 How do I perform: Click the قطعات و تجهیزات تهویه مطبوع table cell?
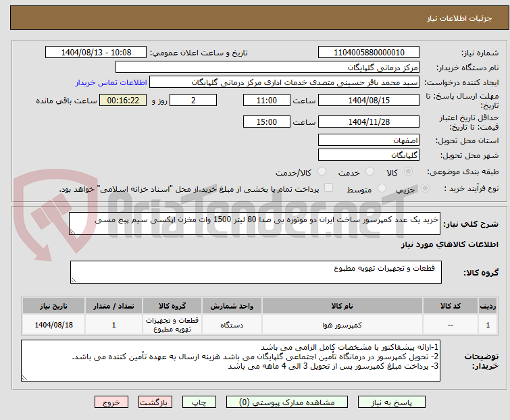172,325
